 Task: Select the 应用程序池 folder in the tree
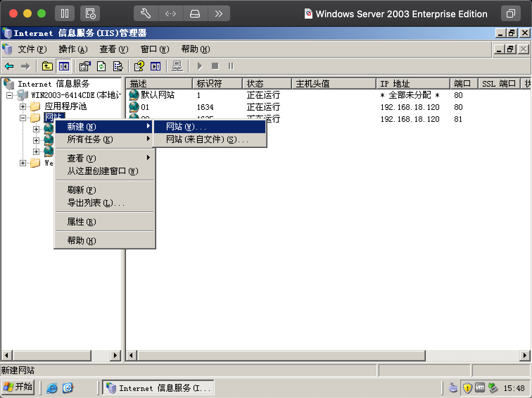(x=65, y=106)
